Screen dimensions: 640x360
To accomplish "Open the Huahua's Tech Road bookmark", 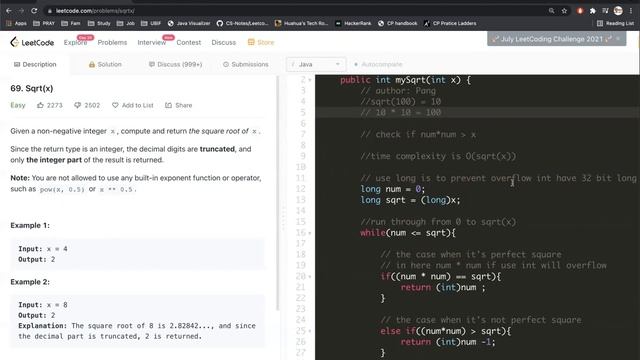I will pos(302,23).
